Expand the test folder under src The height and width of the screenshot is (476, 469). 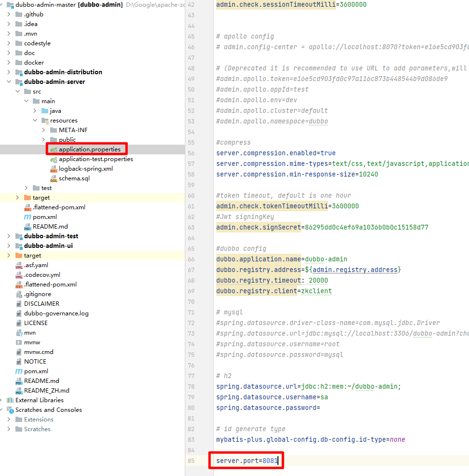[x=26, y=188]
